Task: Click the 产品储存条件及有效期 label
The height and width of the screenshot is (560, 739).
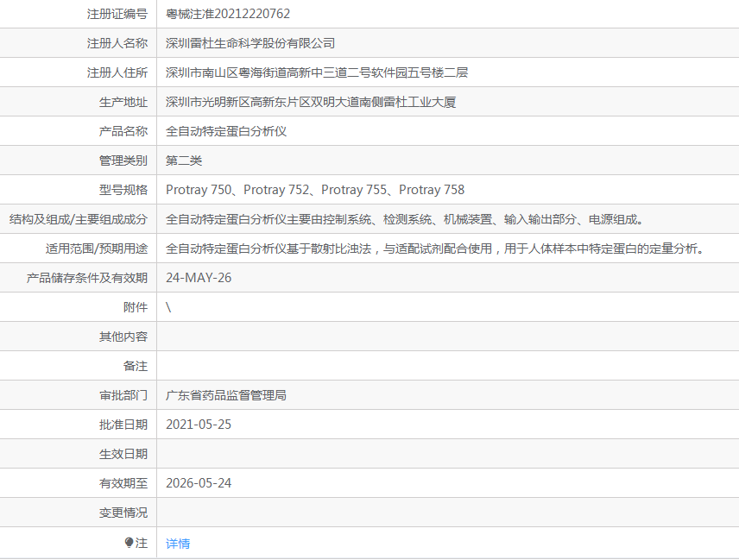Action: (86, 278)
